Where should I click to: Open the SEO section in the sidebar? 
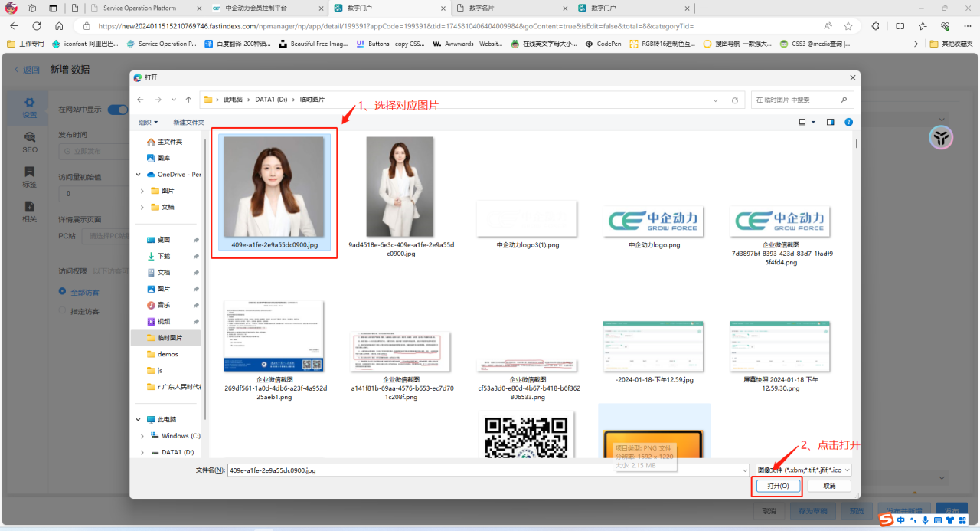[29, 143]
